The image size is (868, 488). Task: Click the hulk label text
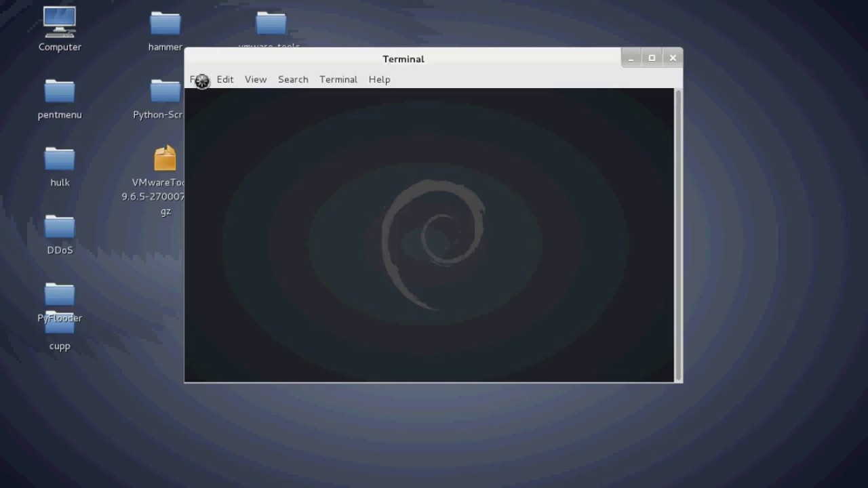(60, 182)
